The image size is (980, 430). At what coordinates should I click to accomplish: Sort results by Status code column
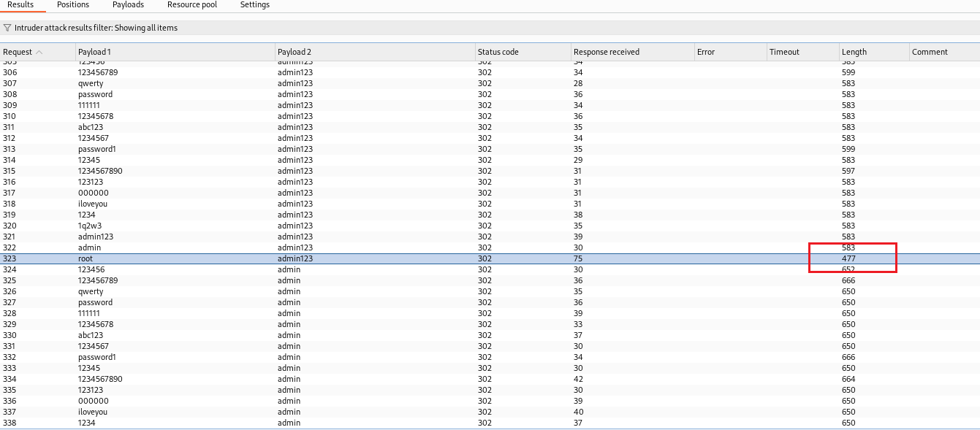[498, 52]
